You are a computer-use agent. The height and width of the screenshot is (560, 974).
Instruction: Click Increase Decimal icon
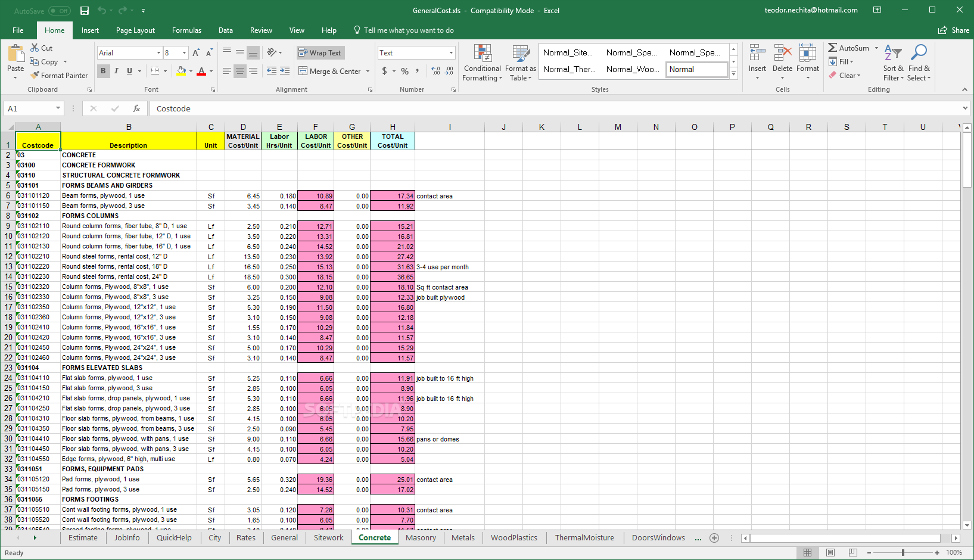click(x=435, y=71)
